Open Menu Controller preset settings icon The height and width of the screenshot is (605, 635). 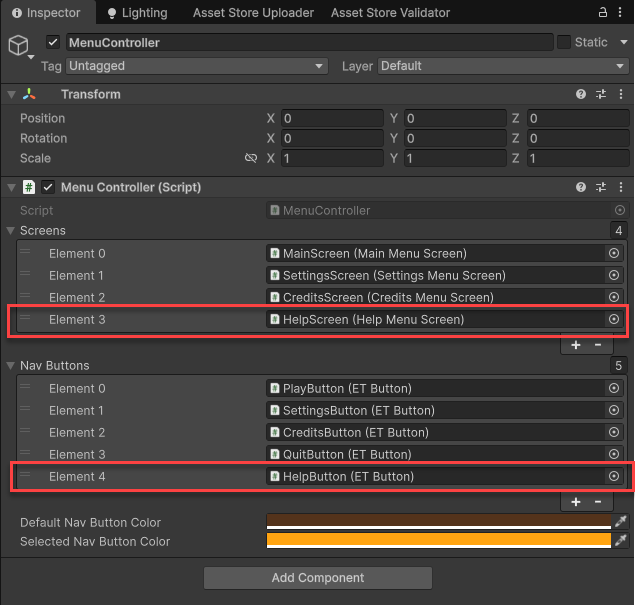pyautogui.click(x=601, y=187)
